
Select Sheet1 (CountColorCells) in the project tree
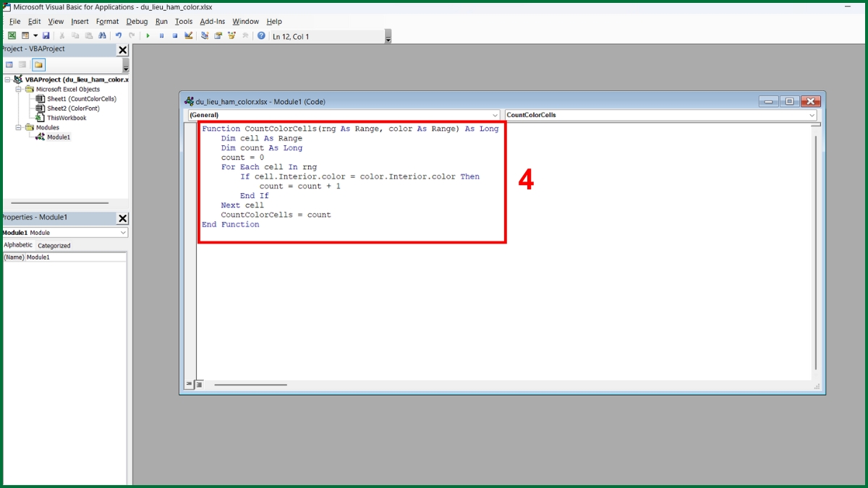point(81,99)
